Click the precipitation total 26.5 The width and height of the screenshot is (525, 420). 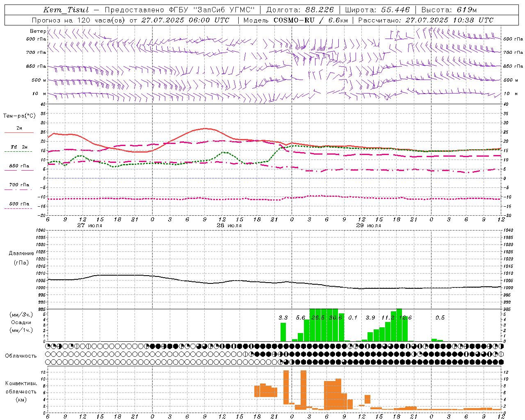pos(318,318)
